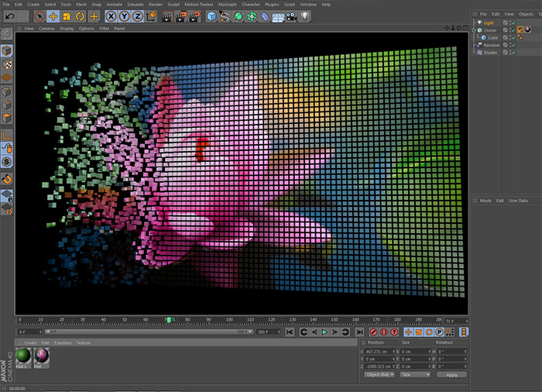Add a Camera object from toolbar
Image resolution: width=542 pixels, height=392 pixels.
click(x=291, y=16)
